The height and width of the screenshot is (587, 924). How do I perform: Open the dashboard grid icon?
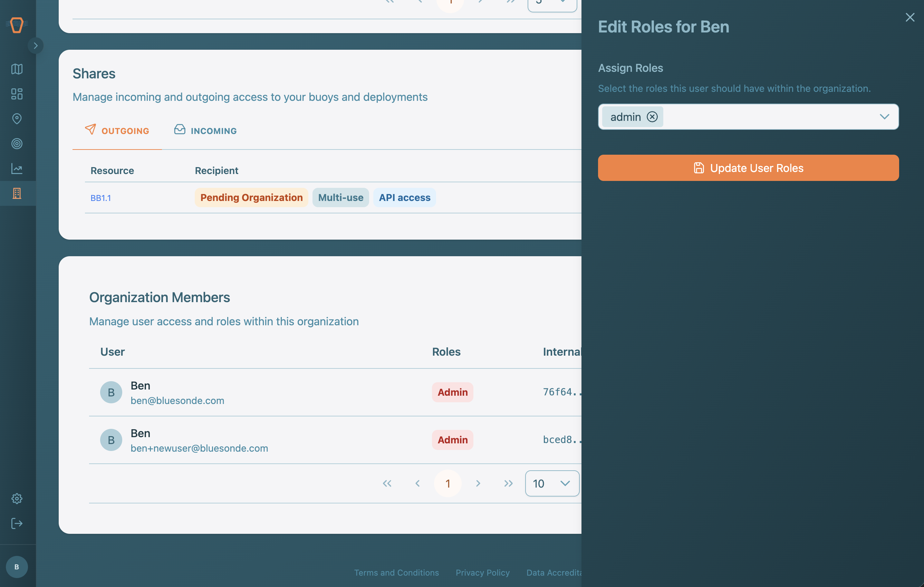[x=17, y=94]
